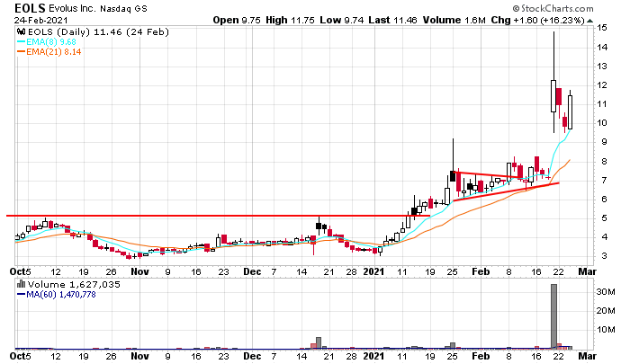This screenshot has width=630, height=364.
Task: Click the cyan EMA(8) line swatch
Action: (x=21, y=41)
